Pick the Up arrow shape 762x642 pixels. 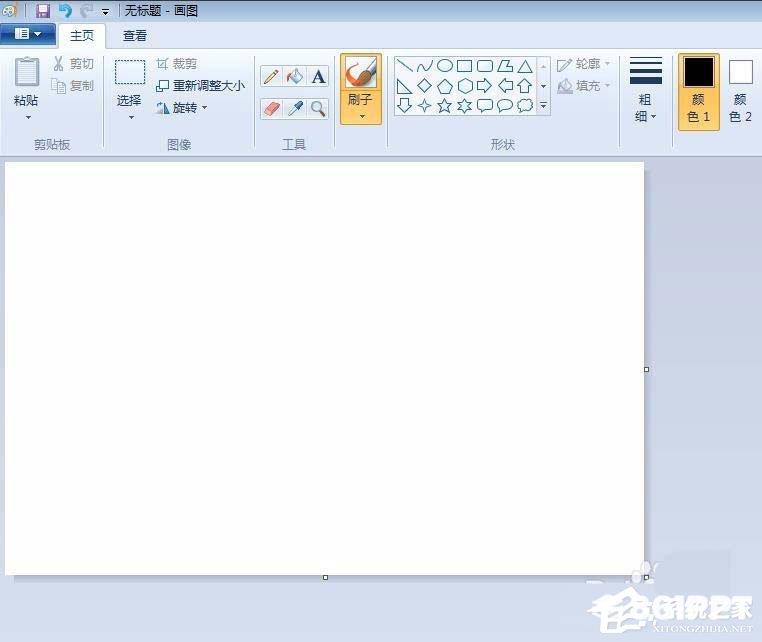[525, 86]
